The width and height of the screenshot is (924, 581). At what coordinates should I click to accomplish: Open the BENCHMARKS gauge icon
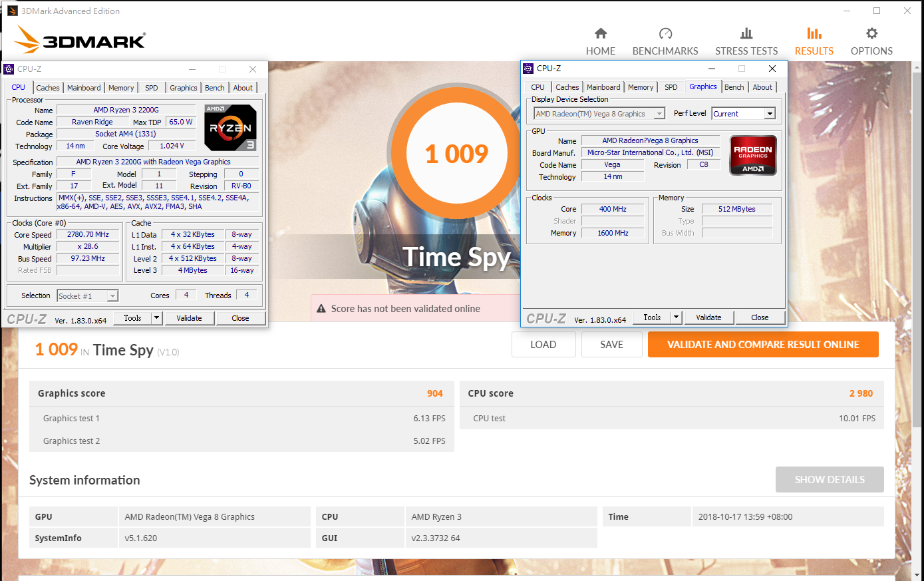pyautogui.click(x=665, y=33)
